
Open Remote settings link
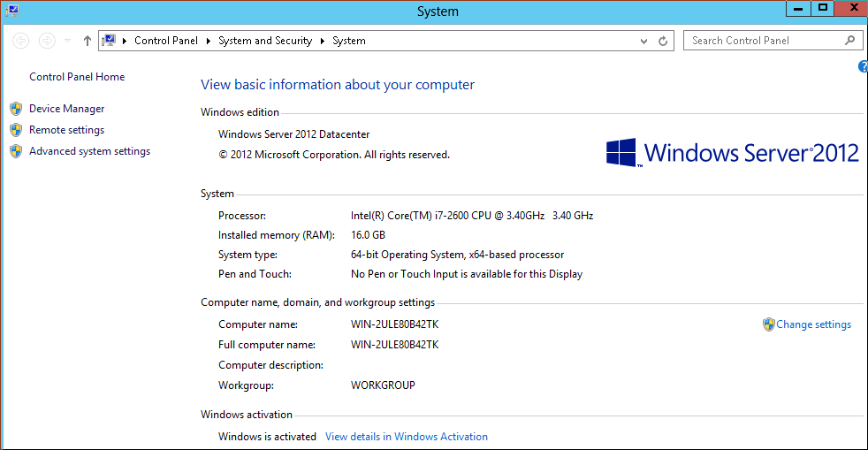tap(66, 130)
